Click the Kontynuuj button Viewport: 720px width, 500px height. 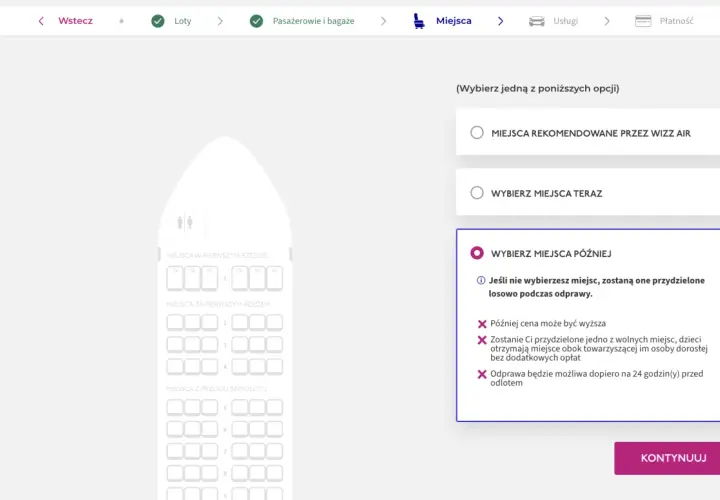[667, 458]
